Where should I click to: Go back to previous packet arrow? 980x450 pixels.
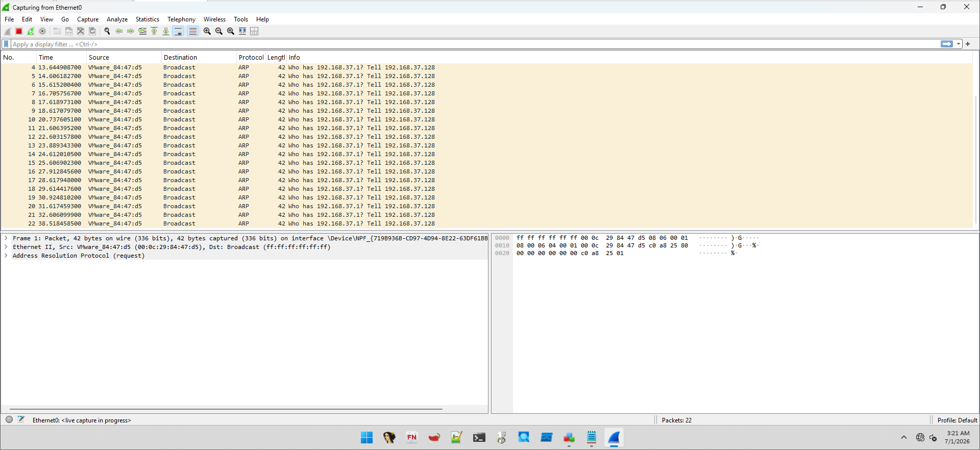[119, 31]
